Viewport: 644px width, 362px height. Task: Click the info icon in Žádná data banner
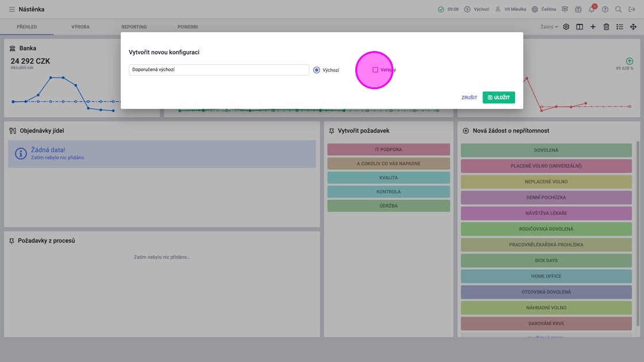pos(21,153)
